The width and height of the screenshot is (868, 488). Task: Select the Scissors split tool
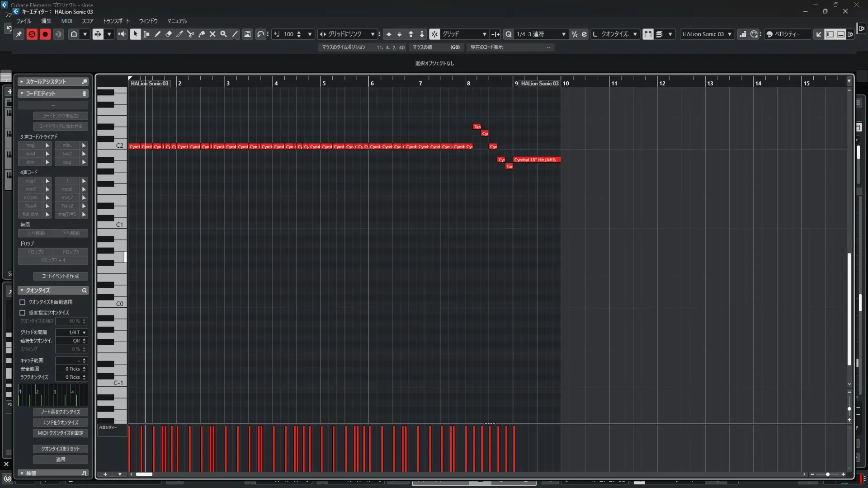pos(190,34)
